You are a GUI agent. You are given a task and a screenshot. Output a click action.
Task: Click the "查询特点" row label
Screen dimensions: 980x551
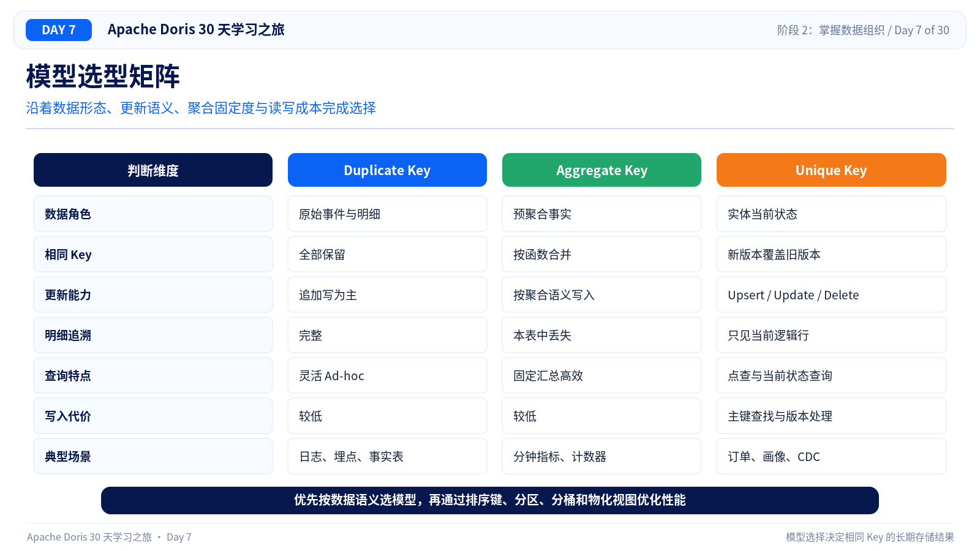(x=153, y=375)
